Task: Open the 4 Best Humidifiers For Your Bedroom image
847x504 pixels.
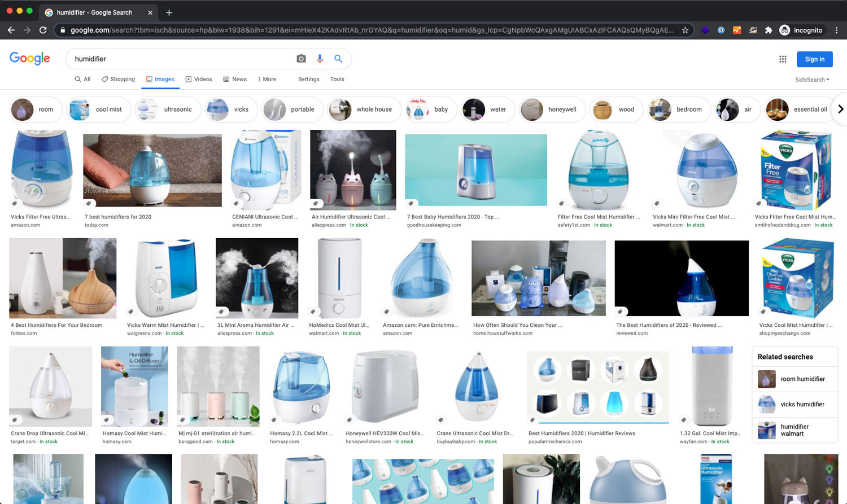Action: point(63,278)
